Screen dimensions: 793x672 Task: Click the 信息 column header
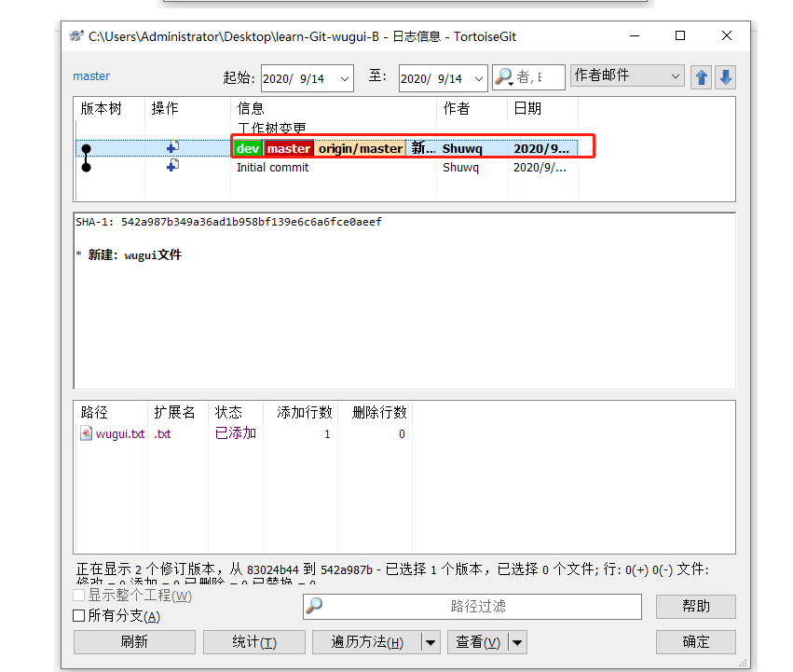coord(334,108)
